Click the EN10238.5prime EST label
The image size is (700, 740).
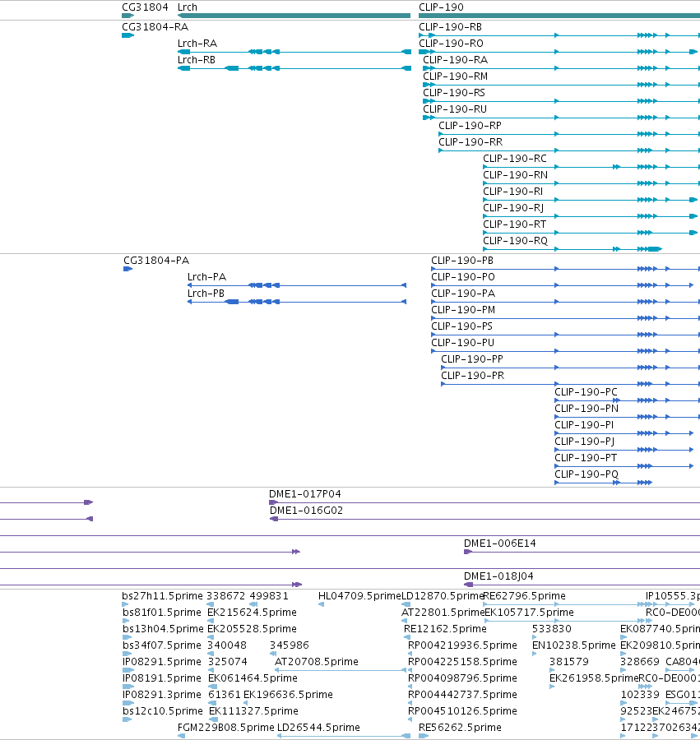tap(574, 645)
